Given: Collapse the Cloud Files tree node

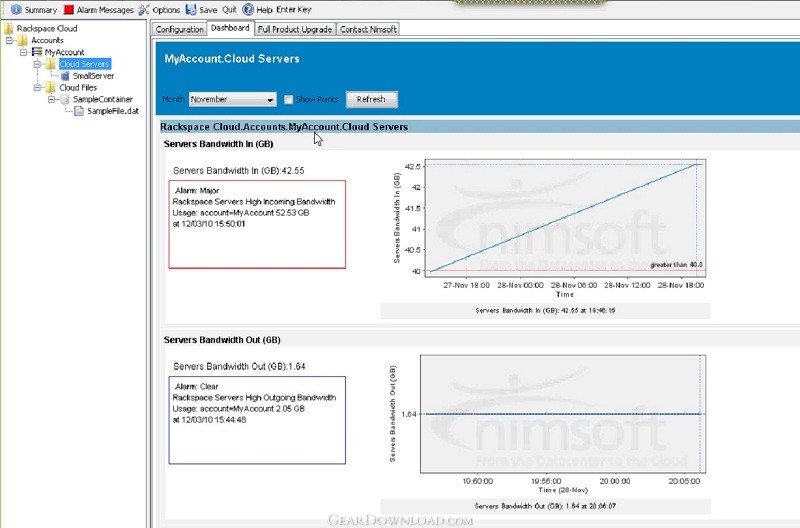Looking at the screenshot, I should pyautogui.click(x=36, y=87).
